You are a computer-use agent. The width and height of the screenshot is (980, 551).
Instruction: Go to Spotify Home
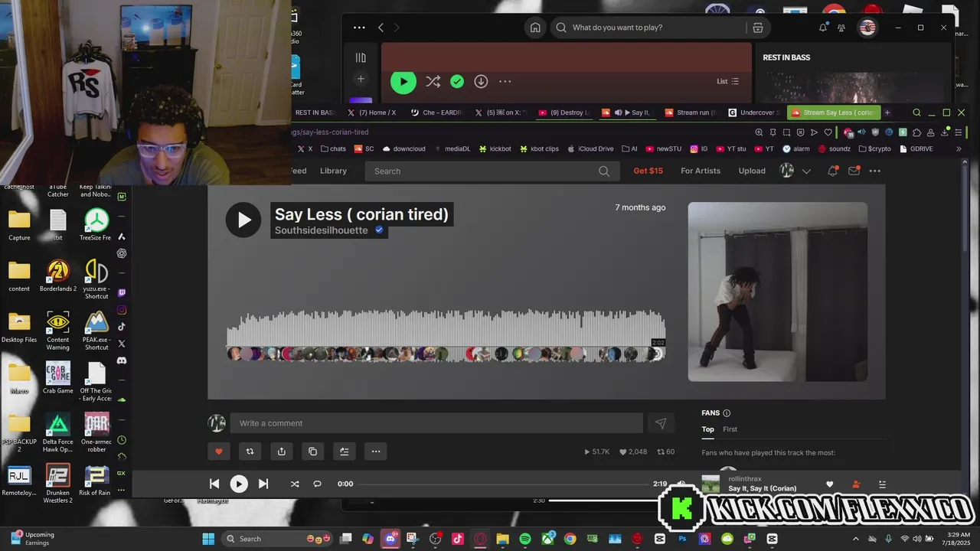click(535, 28)
